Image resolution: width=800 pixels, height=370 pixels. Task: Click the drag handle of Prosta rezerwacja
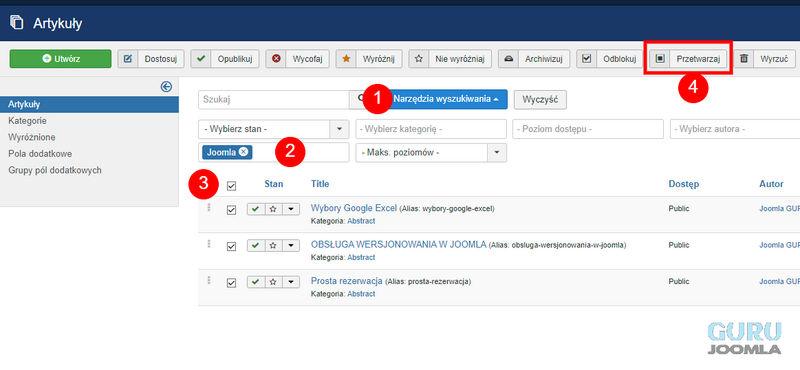point(209,280)
